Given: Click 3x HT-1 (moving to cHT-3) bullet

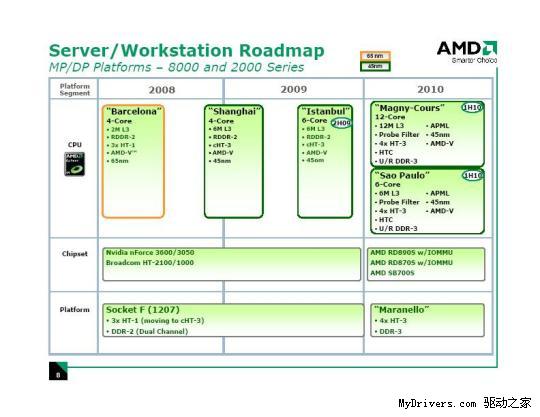Looking at the screenshot, I should click(155, 321).
